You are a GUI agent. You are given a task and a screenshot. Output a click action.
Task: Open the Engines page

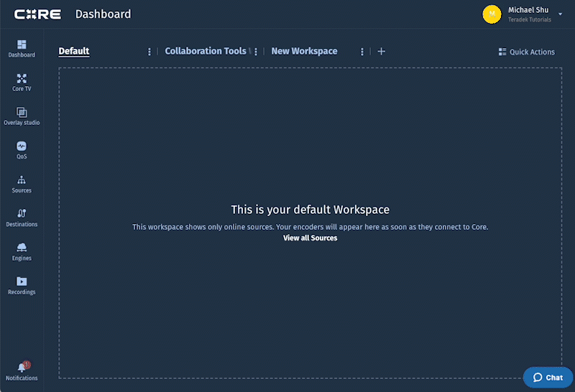tap(22, 251)
